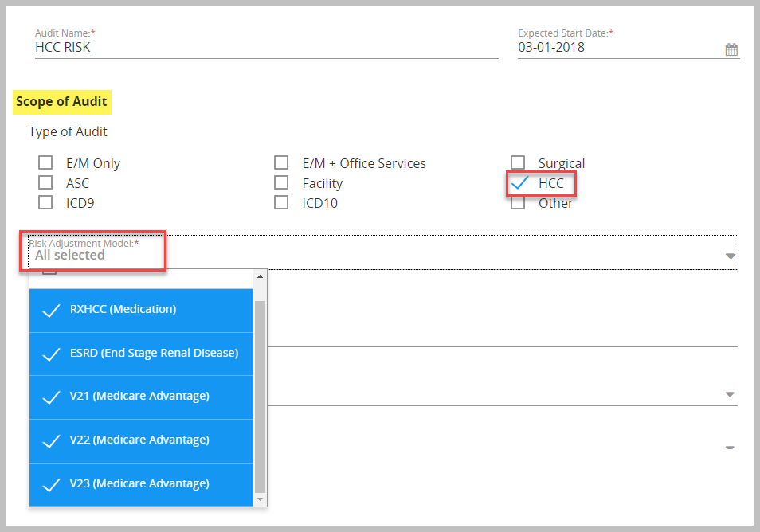Viewport: 760px width, 532px height.
Task: Collapse the Risk Adjustment Model dropdown arrow
Action: pyautogui.click(x=730, y=256)
